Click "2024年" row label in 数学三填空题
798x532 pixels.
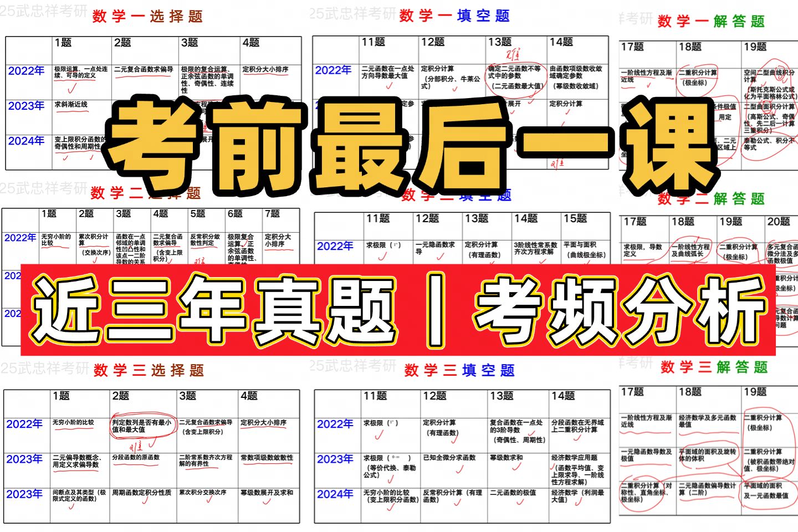tap(335, 494)
